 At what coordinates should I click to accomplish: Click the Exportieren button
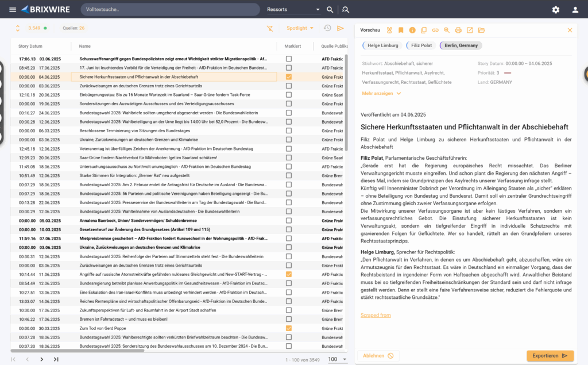click(550, 356)
